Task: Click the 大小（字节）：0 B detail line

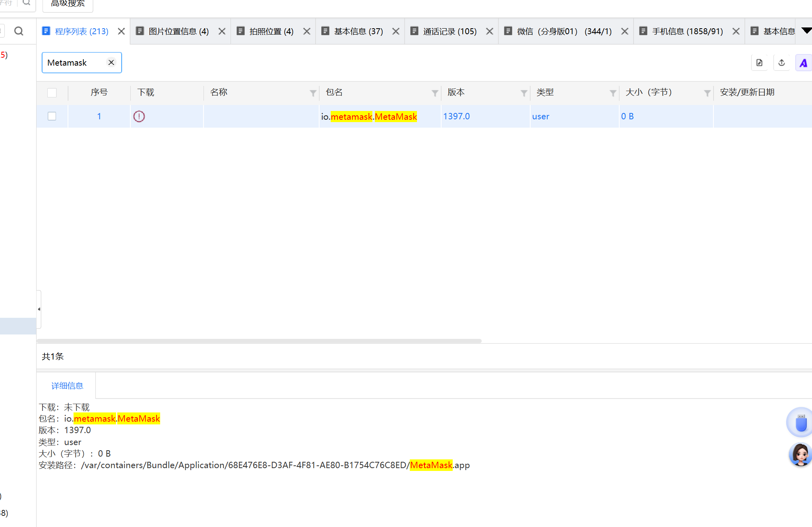Action: click(75, 453)
